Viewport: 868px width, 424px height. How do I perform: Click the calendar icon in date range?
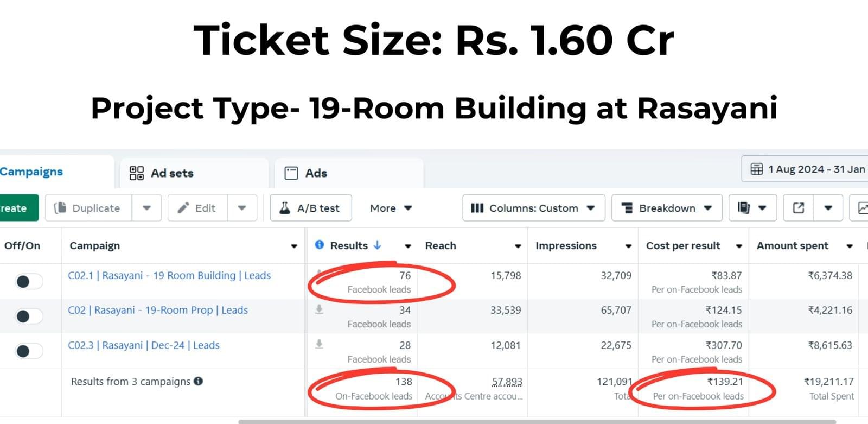point(756,169)
